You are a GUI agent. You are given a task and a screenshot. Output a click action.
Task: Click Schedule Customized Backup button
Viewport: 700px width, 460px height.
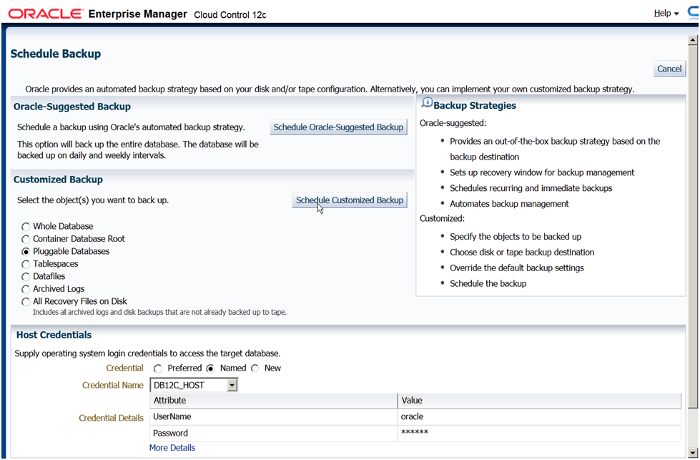[349, 200]
